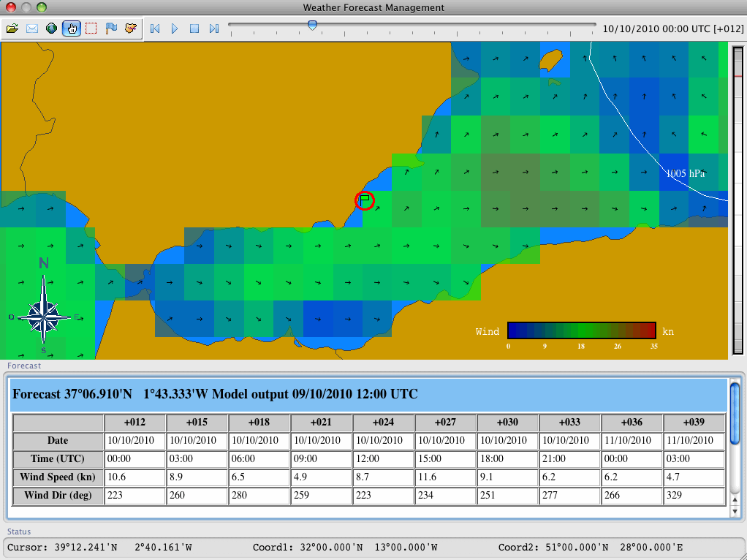Click the wind speed cell 10.6
The image size is (747, 560).
(x=134, y=477)
